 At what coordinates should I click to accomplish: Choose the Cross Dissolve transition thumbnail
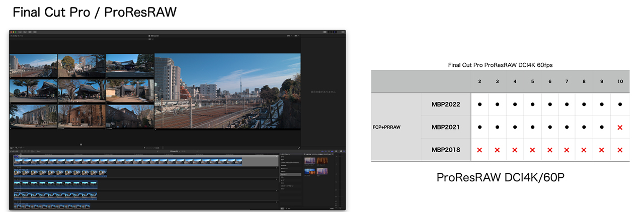point(309,161)
